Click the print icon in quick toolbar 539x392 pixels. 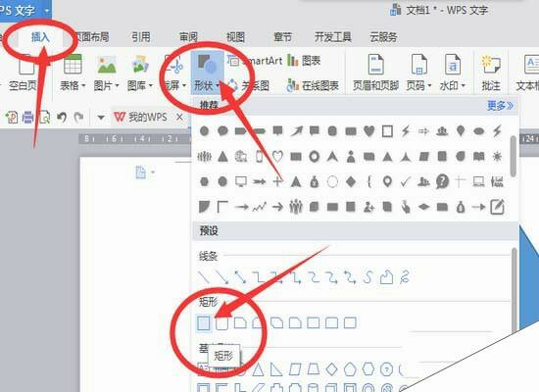tap(27, 118)
